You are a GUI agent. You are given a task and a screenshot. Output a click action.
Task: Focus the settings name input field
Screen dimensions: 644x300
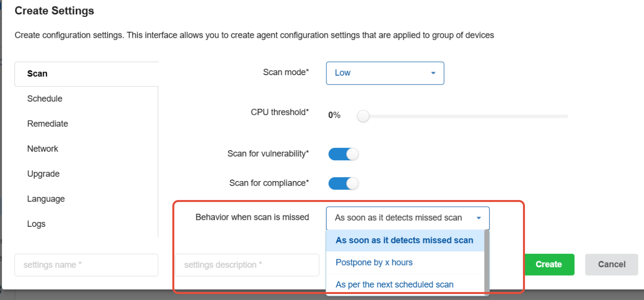(x=86, y=265)
